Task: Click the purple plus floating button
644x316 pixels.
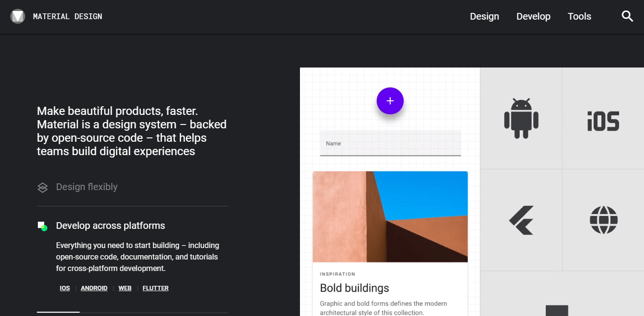Action: tap(390, 101)
